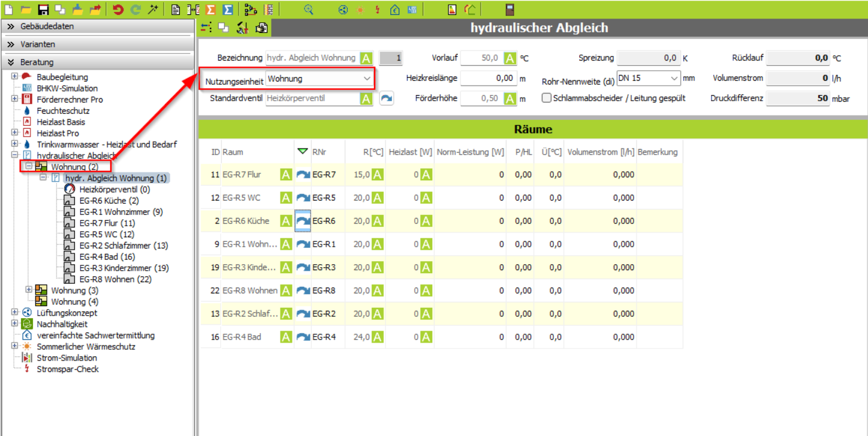Click the magic wand assistant icon
868x436 pixels.
(154, 10)
